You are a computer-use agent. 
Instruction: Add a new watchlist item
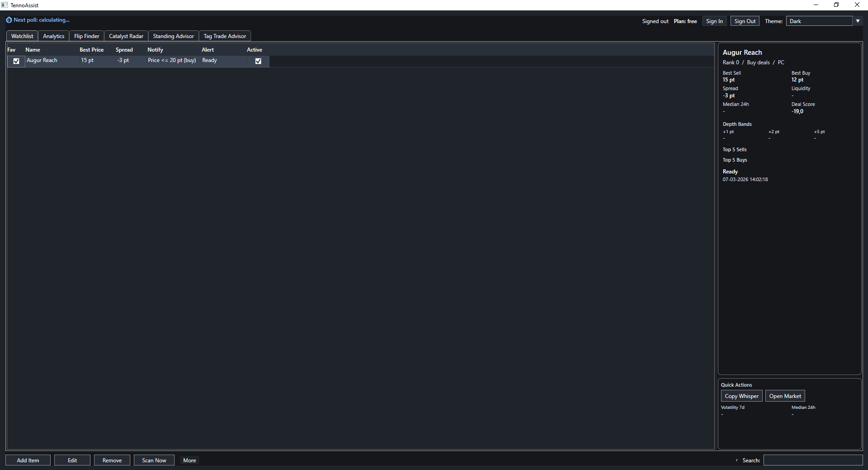coord(28,460)
